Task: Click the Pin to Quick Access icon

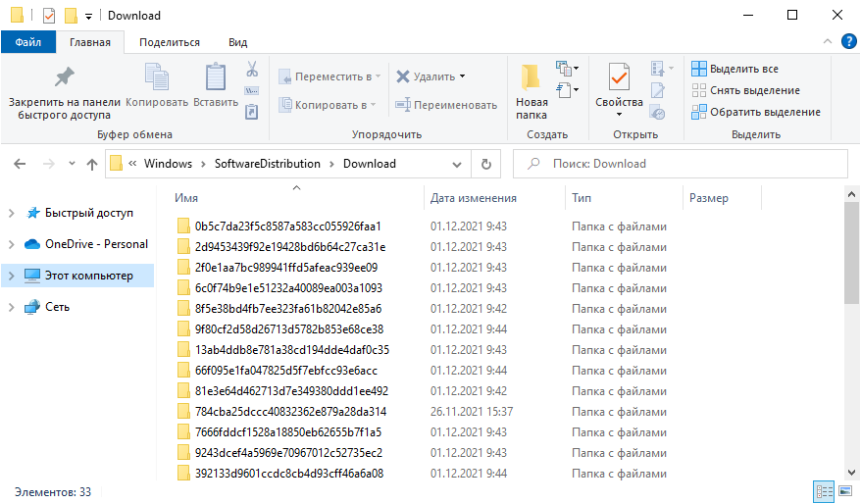Action: tap(64, 77)
